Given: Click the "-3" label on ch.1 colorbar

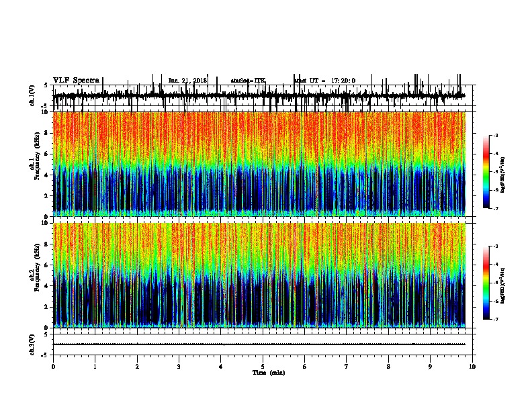Looking at the screenshot, I should click(495, 135).
